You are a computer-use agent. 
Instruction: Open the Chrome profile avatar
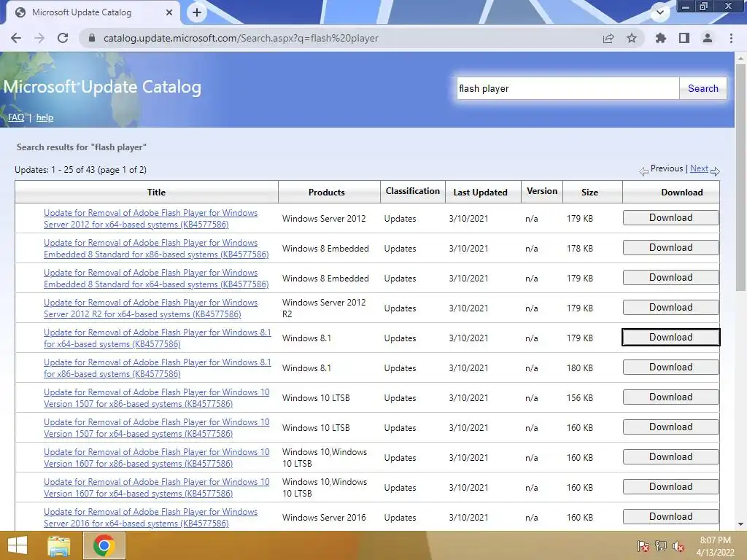(708, 38)
